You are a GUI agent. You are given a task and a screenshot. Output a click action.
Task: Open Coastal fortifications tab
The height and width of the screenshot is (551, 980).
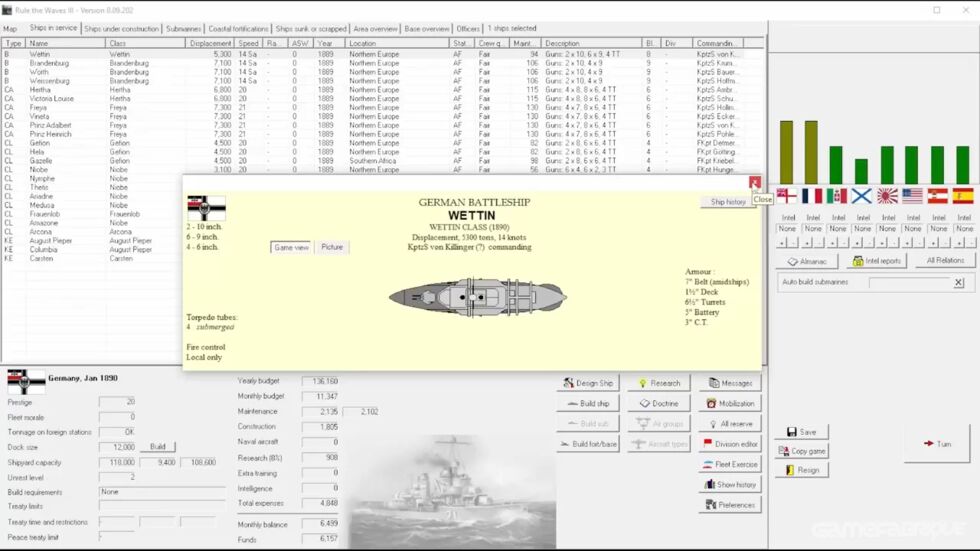coord(238,29)
